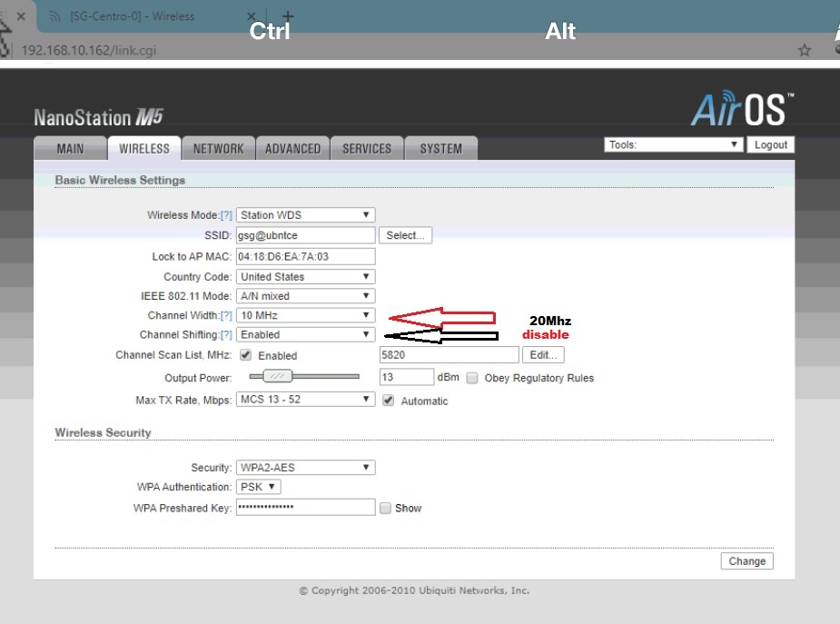Expand IEEE 802.11 Mode dropdown

point(305,296)
